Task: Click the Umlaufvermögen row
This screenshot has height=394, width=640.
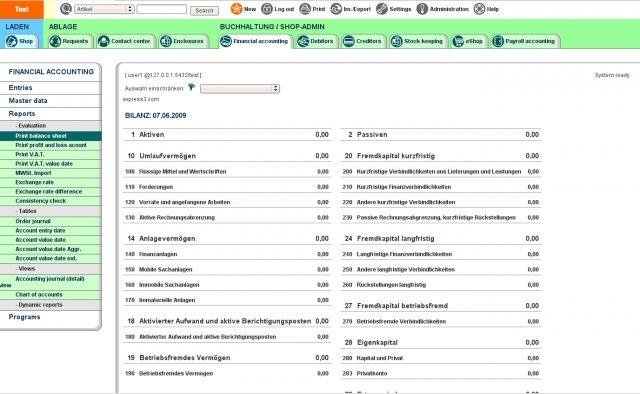Action: pos(227,156)
